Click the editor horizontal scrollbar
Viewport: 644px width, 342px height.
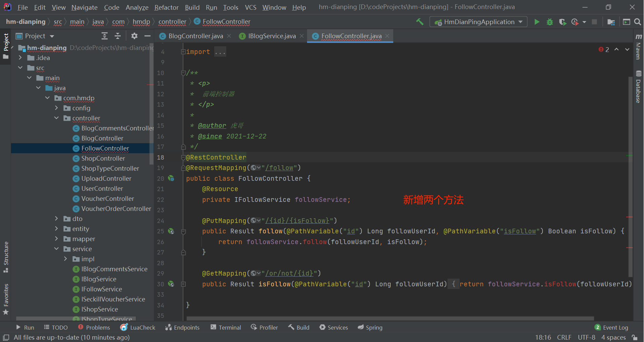tap(390, 318)
